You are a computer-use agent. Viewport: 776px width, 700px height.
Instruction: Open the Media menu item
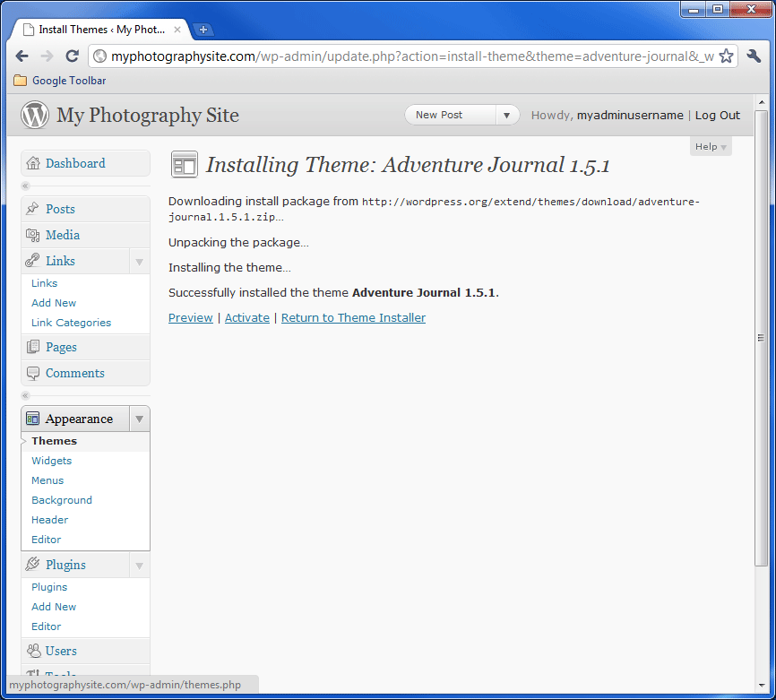(86, 235)
